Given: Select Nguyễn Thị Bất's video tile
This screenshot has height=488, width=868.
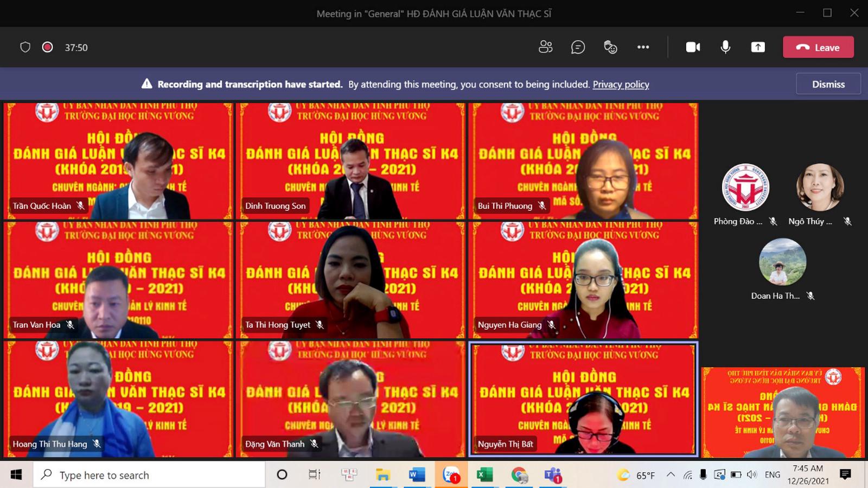Looking at the screenshot, I should (x=583, y=399).
